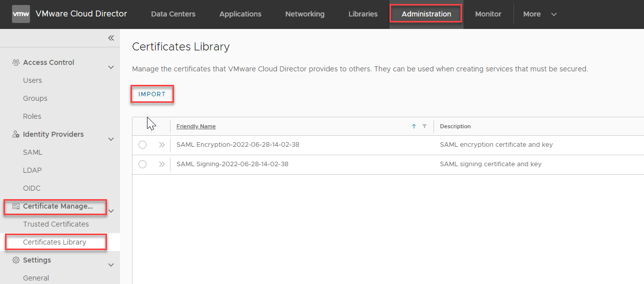Viewport: 644px width, 284px height.
Task: Click the VMware vmw logo icon
Action: 20,14
